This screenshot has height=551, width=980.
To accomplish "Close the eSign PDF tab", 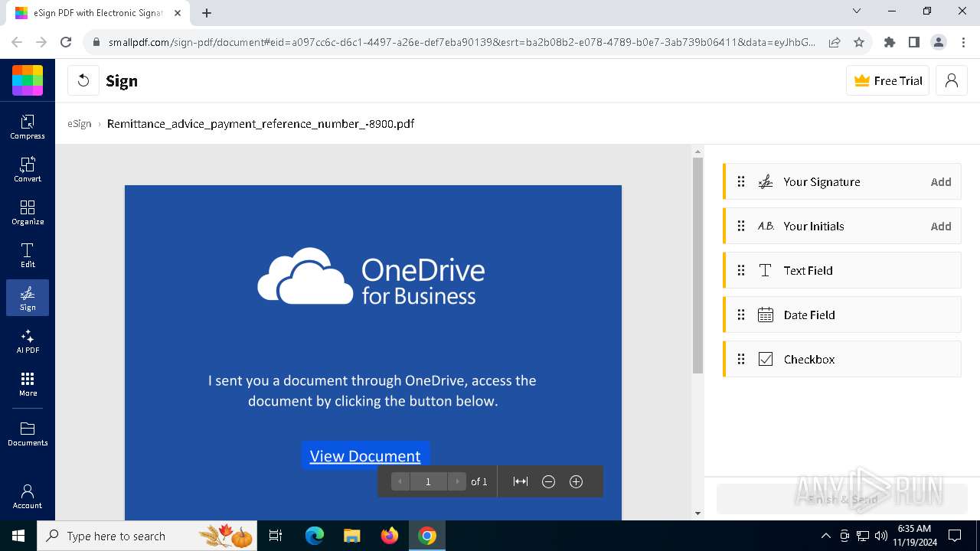I will click(x=179, y=13).
